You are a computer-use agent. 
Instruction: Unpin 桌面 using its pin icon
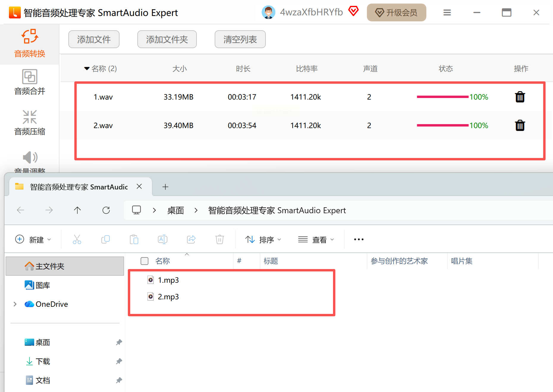point(119,342)
